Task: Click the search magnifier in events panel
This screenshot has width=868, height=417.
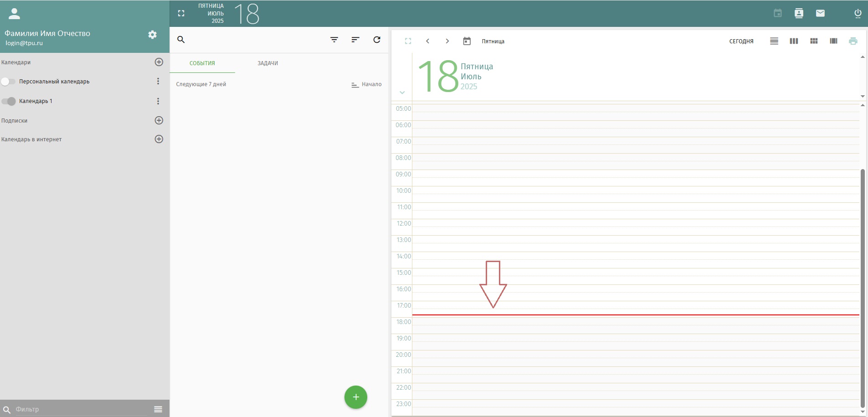Action: tap(181, 40)
